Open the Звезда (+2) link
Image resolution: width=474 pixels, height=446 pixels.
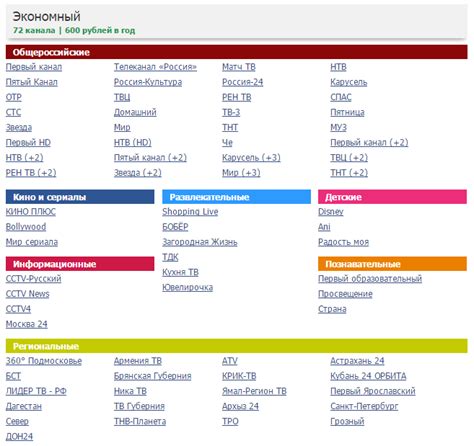click(x=138, y=173)
